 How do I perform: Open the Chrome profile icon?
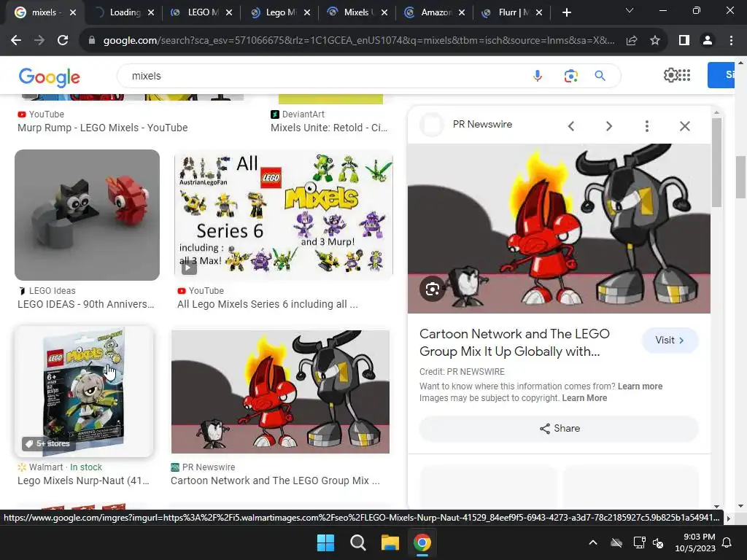click(708, 41)
